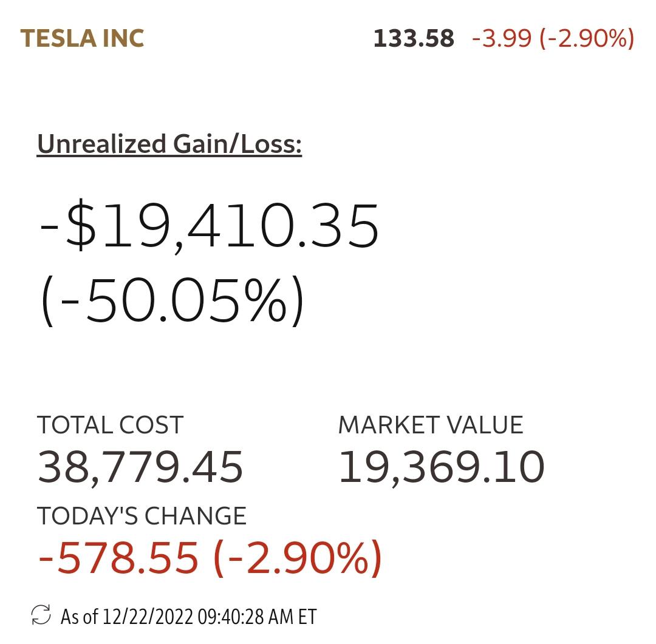This screenshot has height=644, width=656.
Task: Click the TOTAL COST label
Action: (x=110, y=425)
